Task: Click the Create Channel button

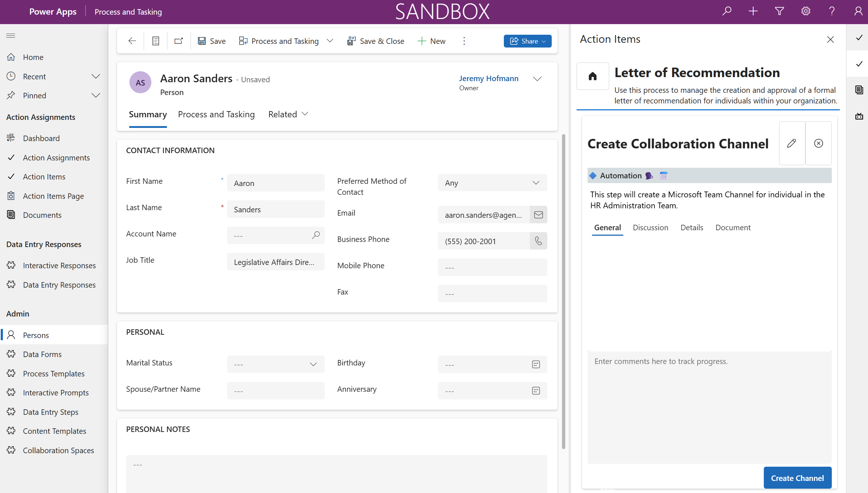Action: tap(797, 478)
